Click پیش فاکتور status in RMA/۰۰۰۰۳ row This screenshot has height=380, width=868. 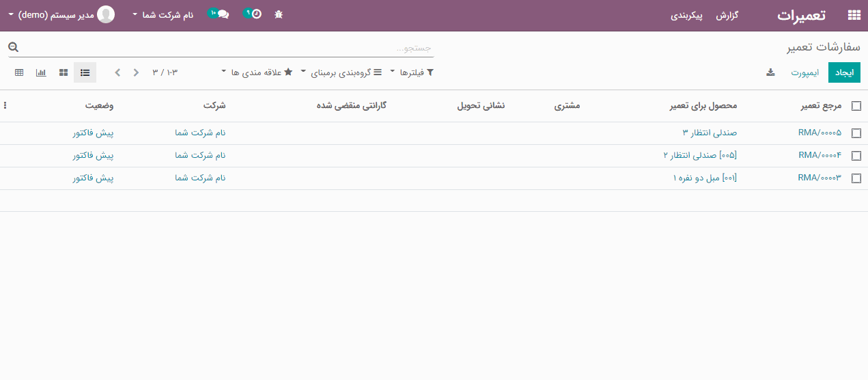coord(93,178)
